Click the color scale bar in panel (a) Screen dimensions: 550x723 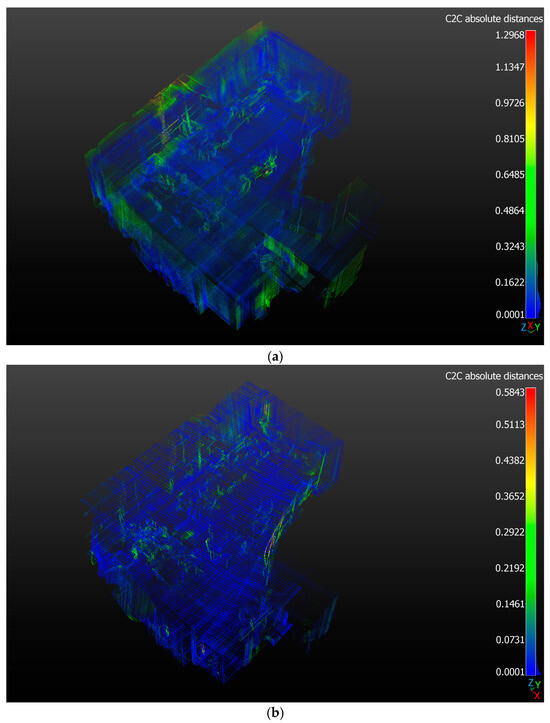531,174
